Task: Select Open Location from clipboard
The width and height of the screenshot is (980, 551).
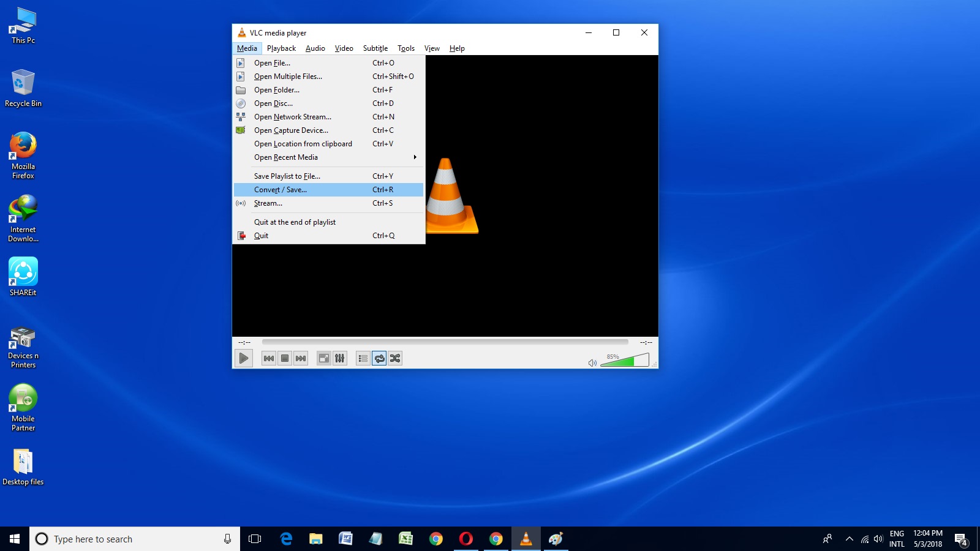Action: [x=329, y=144]
